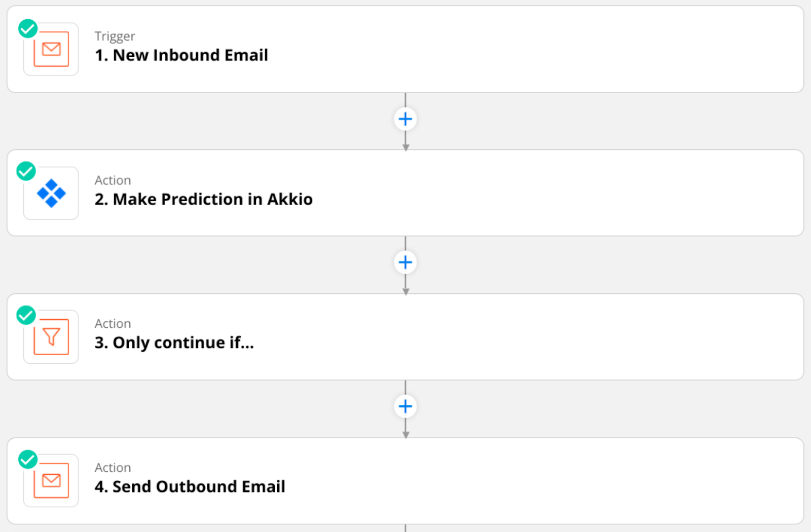Image resolution: width=811 pixels, height=532 pixels.
Task: Click the outbound email icon on step 4
Action: click(x=51, y=481)
